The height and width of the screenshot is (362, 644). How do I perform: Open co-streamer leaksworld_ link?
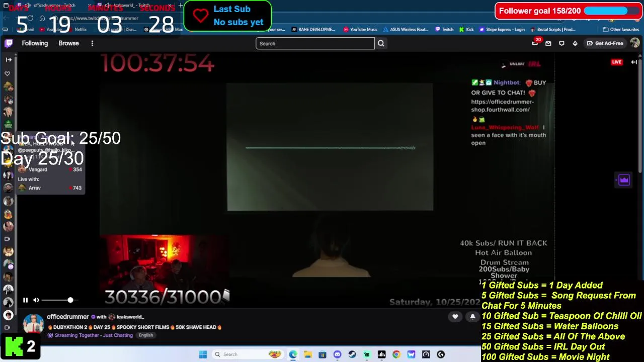pos(130,317)
